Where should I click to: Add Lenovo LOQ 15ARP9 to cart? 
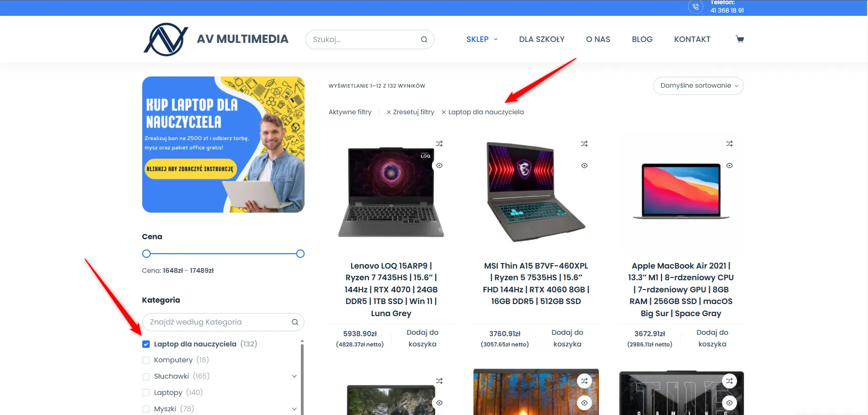pos(422,338)
